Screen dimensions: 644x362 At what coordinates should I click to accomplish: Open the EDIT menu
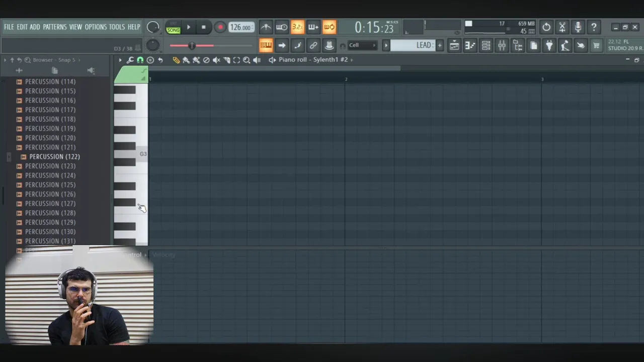22,27
